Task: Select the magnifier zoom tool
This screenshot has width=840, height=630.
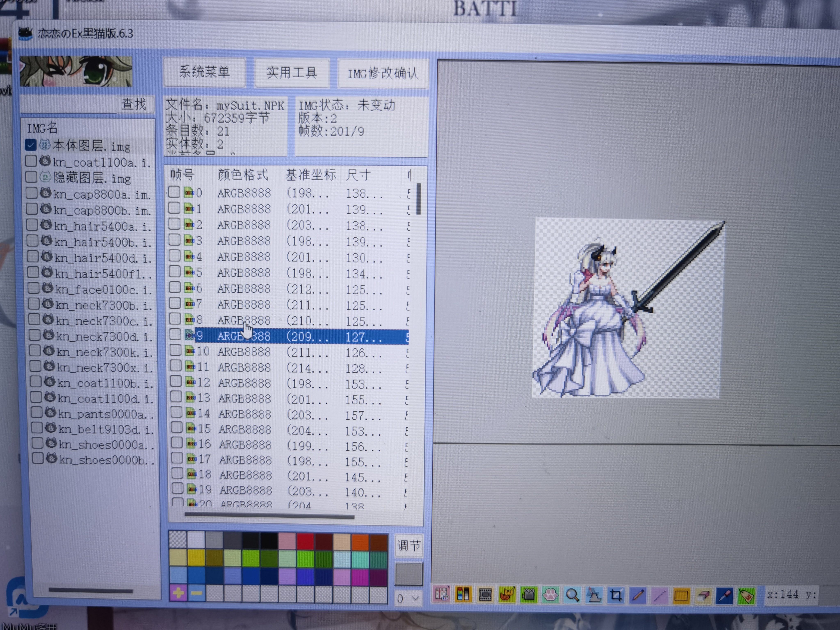Action: click(572, 595)
